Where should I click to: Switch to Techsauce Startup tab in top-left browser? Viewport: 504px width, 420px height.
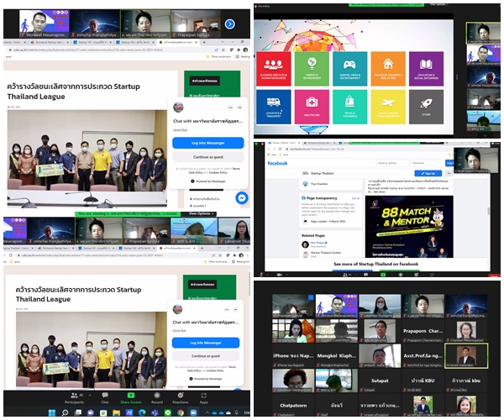coord(48,42)
